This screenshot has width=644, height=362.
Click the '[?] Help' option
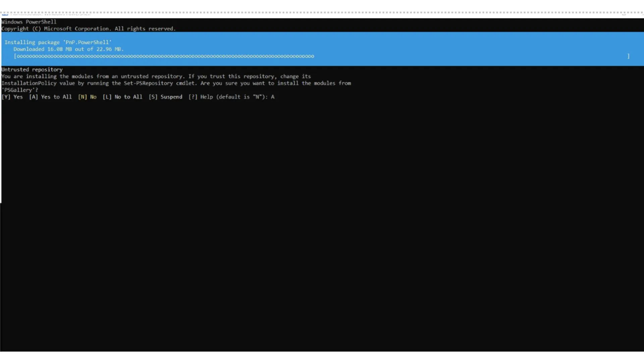coord(201,97)
